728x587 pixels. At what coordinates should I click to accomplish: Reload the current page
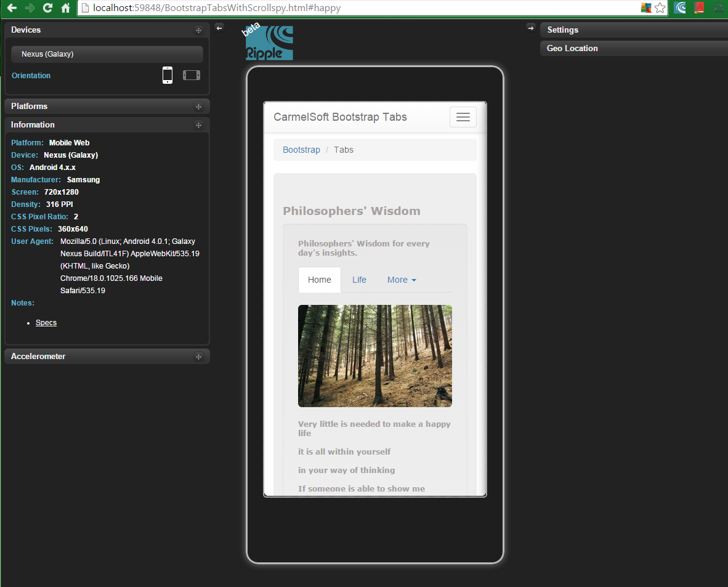[47, 8]
